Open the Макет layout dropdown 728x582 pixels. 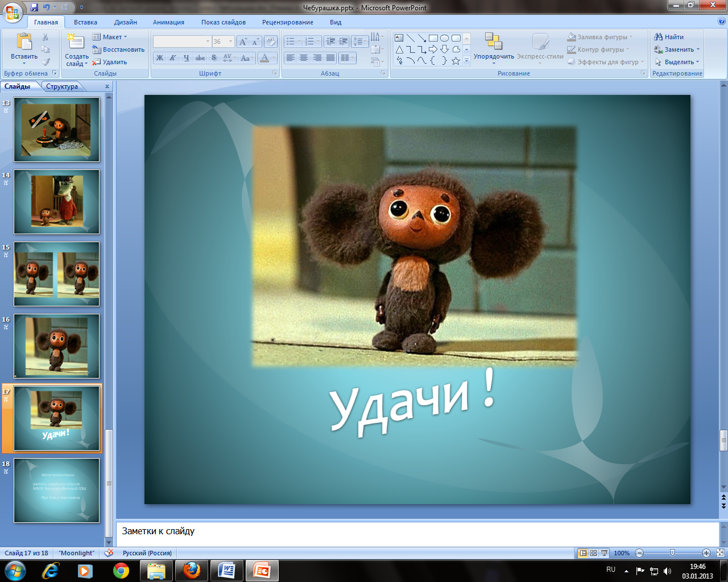[x=110, y=37]
